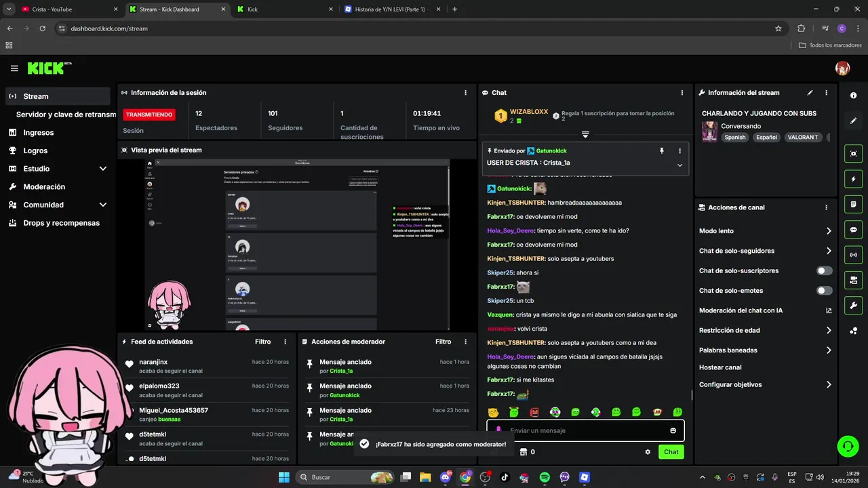The width and height of the screenshot is (868, 488).
Task: Open Filtro in Feed de actividades
Action: [262, 342]
